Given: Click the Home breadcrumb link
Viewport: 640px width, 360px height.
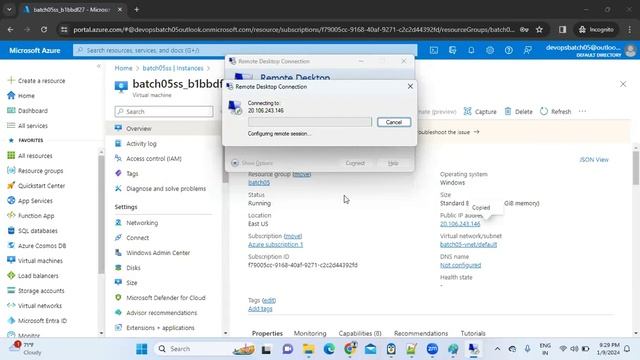Looking at the screenshot, I should 123,68.
